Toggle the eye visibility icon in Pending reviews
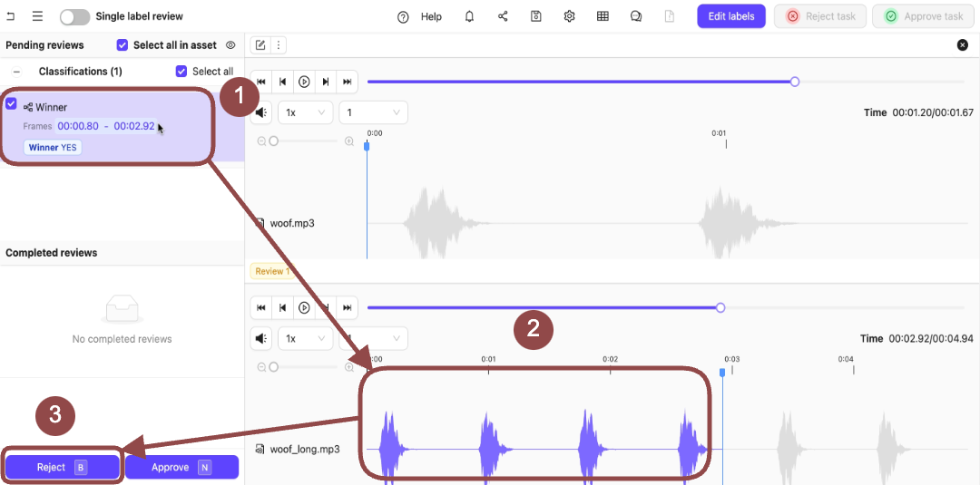 click(230, 45)
